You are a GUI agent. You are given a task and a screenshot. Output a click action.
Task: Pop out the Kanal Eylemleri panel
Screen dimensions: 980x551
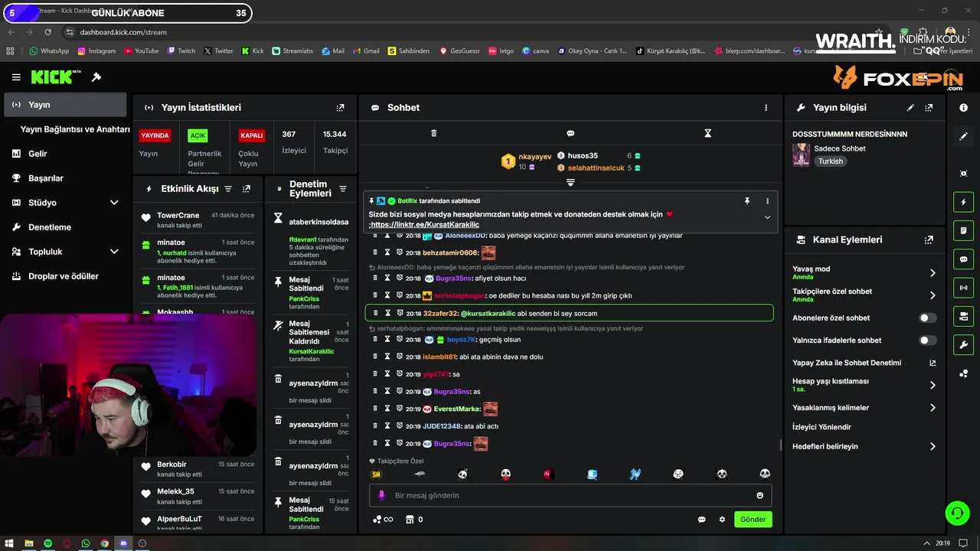click(929, 240)
